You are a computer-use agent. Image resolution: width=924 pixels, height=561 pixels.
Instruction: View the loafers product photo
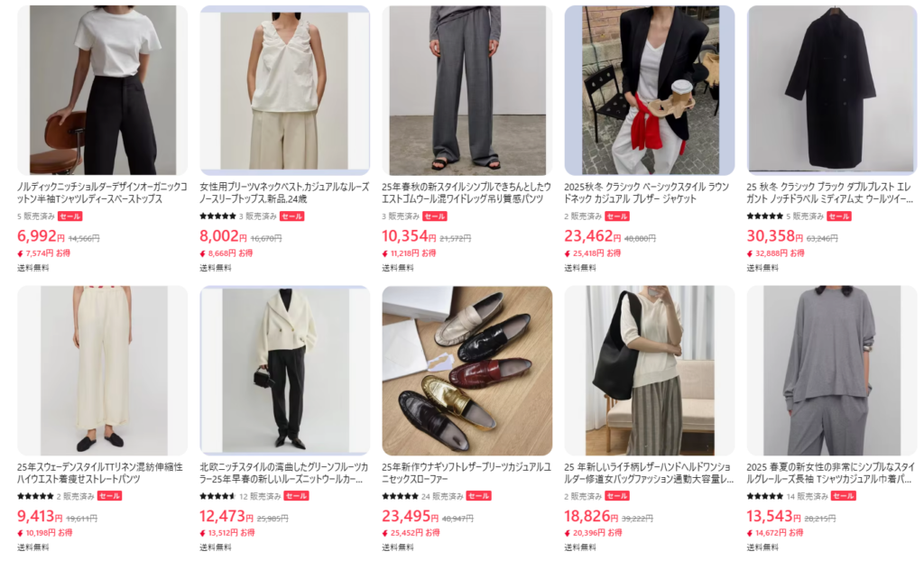click(x=467, y=371)
